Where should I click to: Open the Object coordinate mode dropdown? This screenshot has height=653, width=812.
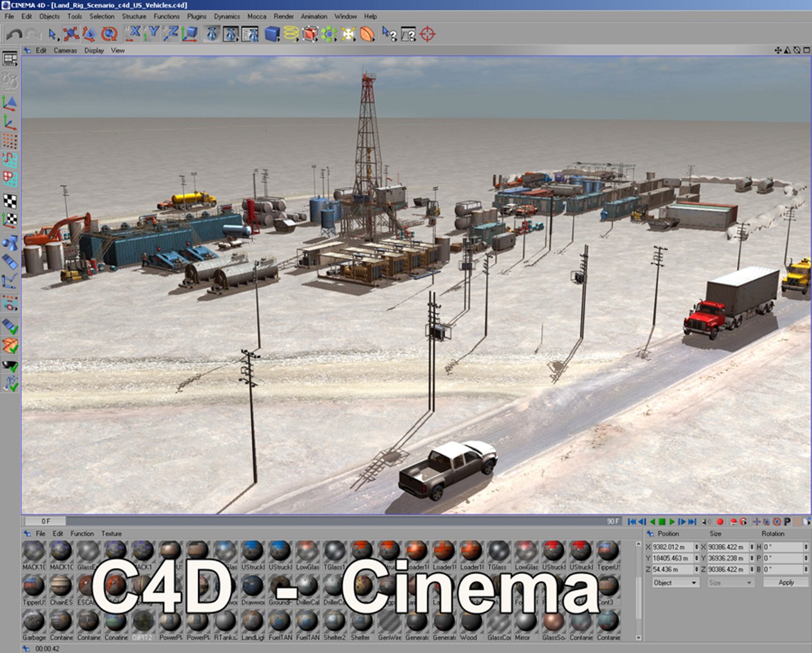click(x=675, y=583)
